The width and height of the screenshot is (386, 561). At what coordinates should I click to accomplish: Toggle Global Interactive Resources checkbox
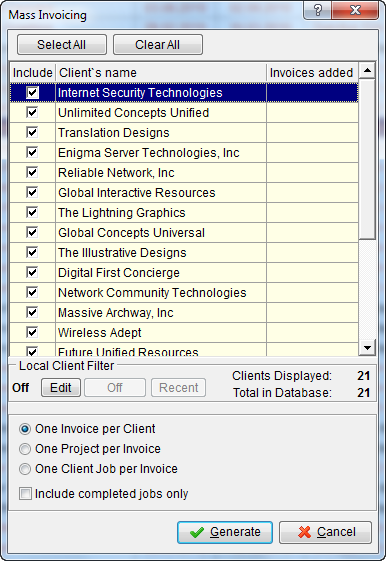[32, 193]
